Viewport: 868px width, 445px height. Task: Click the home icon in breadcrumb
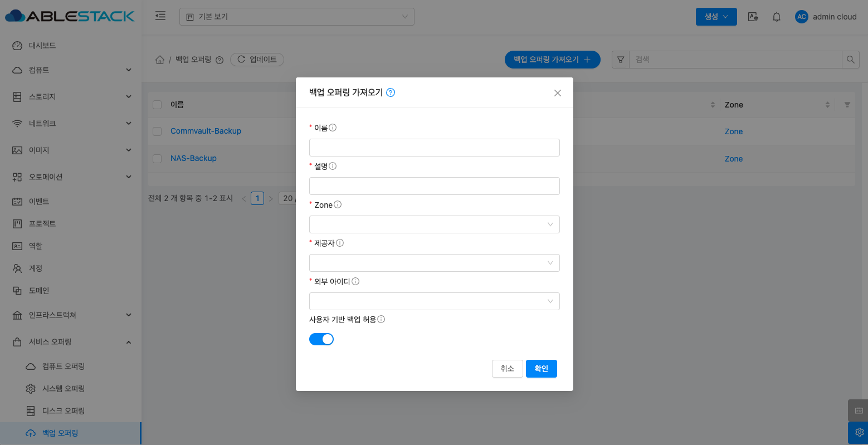click(x=159, y=60)
